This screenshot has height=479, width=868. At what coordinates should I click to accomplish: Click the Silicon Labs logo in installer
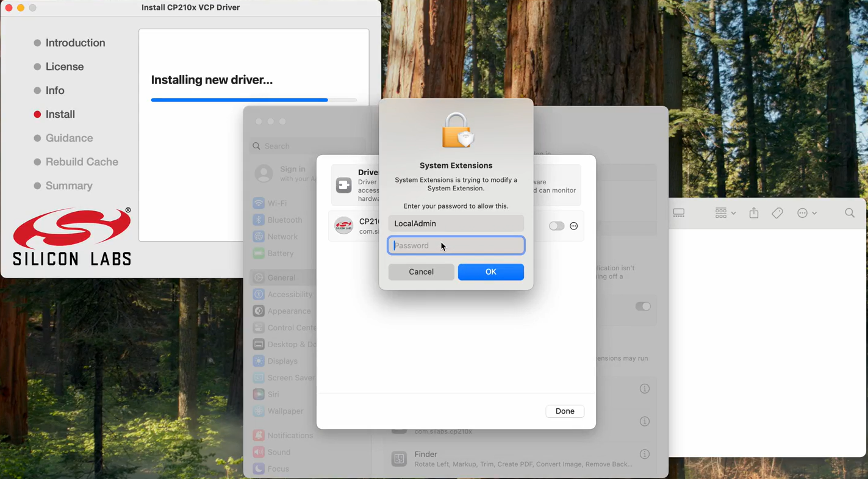pos(72,236)
